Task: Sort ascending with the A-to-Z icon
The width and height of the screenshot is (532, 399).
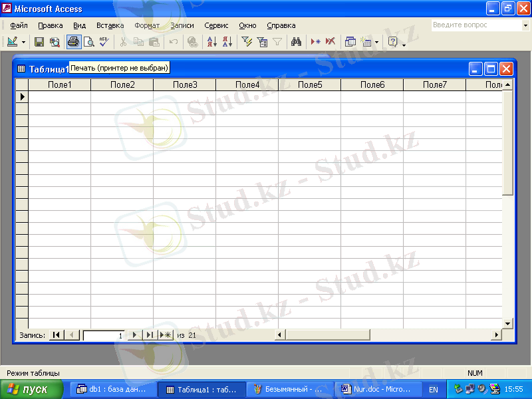Action: coord(211,42)
